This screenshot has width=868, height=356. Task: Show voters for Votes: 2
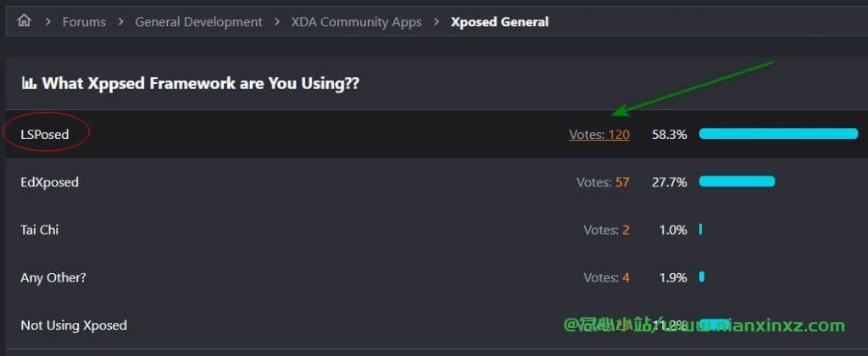coord(606,229)
